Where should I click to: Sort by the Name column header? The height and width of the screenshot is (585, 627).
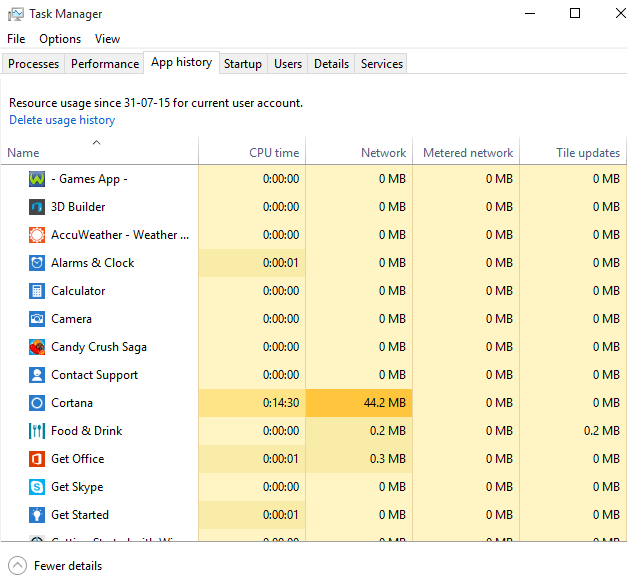point(99,153)
